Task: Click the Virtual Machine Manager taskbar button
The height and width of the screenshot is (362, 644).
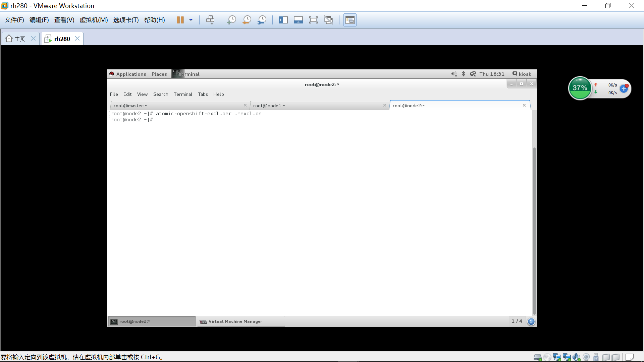Action: [x=240, y=321]
